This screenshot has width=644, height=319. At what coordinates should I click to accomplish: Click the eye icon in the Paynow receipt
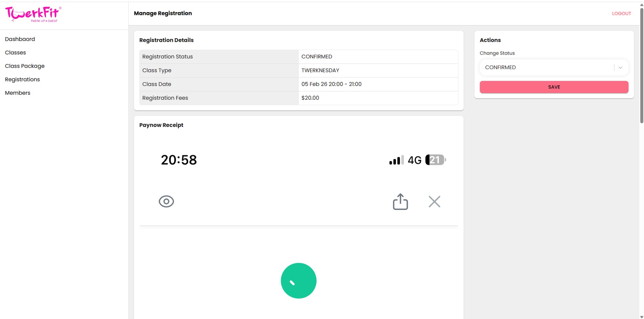166,202
